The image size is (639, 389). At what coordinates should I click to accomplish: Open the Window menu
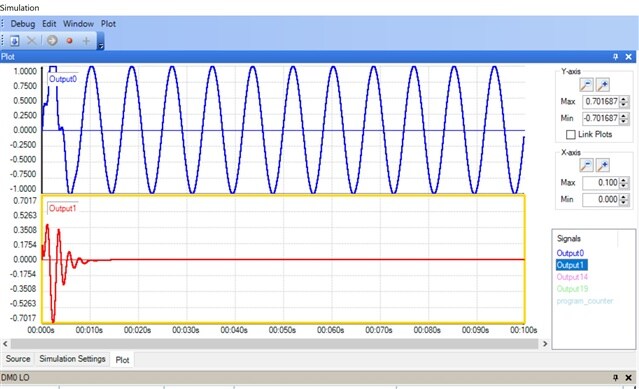78,24
